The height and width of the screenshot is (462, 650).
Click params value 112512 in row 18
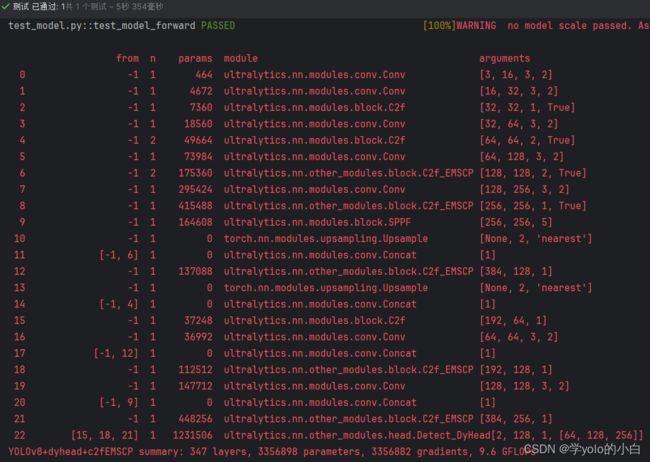coord(195,370)
